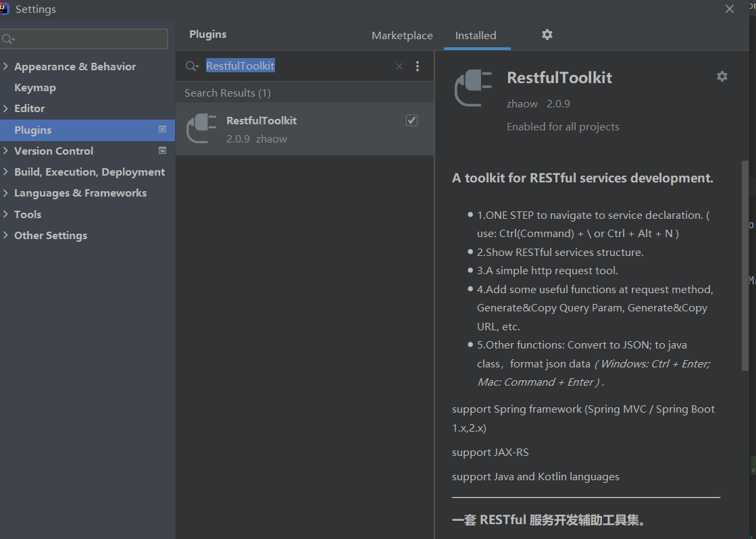
Task: Expand the Appearance & Behavior section
Action: 6,66
